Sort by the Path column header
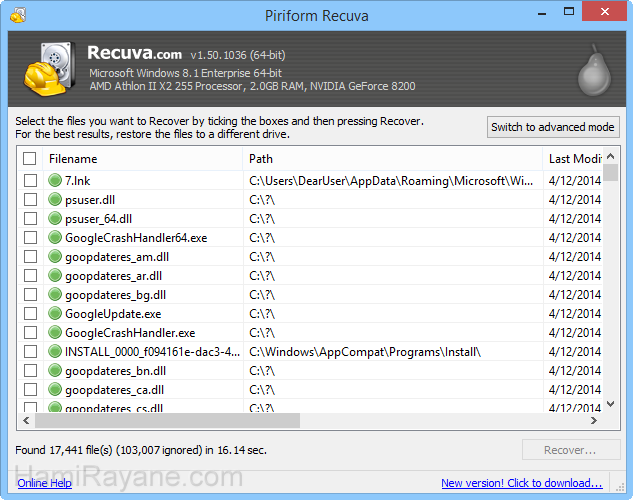The width and height of the screenshot is (633, 500). tap(393, 159)
